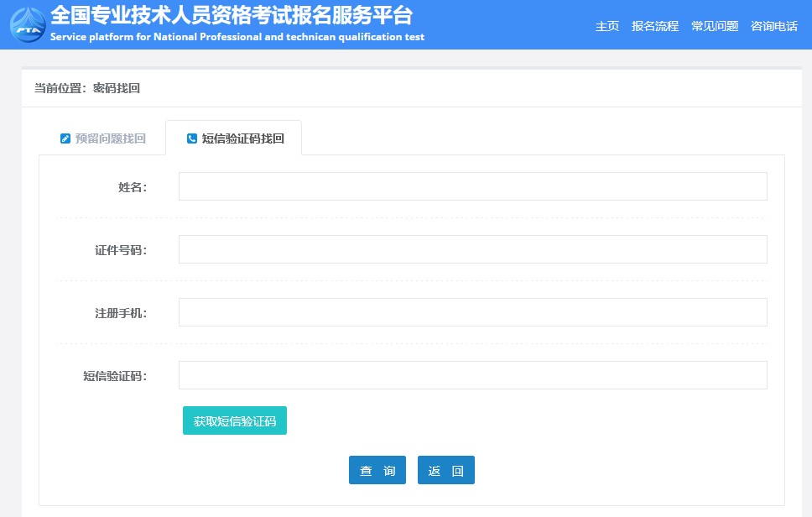Focus the 注册手机 input field
812x517 pixels.
click(472, 312)
